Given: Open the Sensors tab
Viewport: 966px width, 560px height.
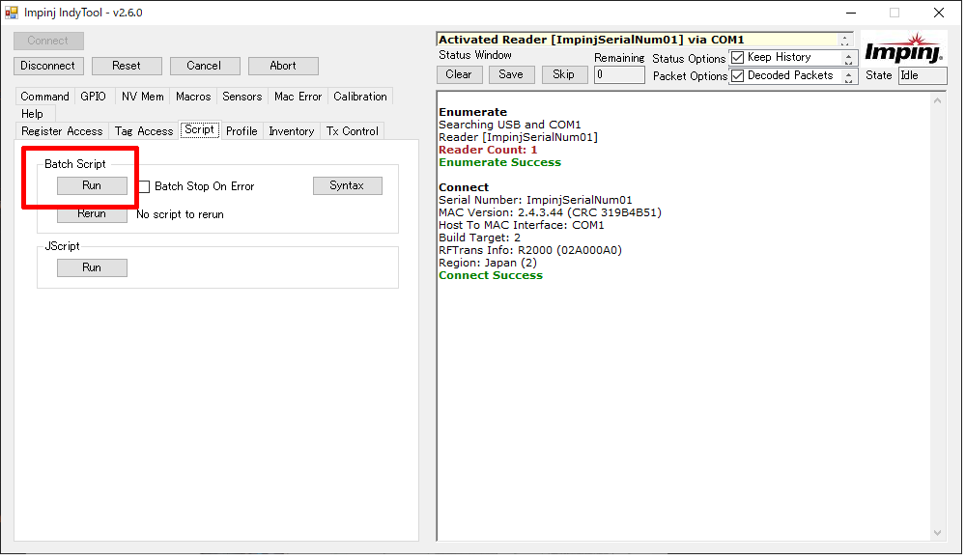Looking at the screenshot, I should pos(243,97).
